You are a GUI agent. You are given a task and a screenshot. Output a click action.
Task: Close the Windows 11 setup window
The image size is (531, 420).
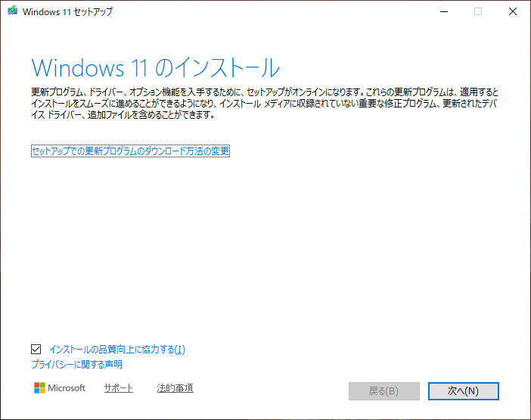[x=513, y=11]
